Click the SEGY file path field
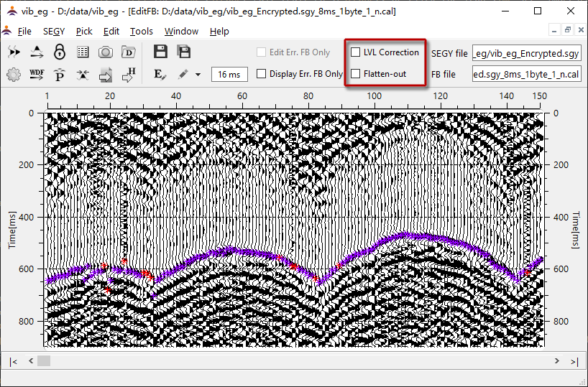Screen dimensions: 588x387 [526, 53]
